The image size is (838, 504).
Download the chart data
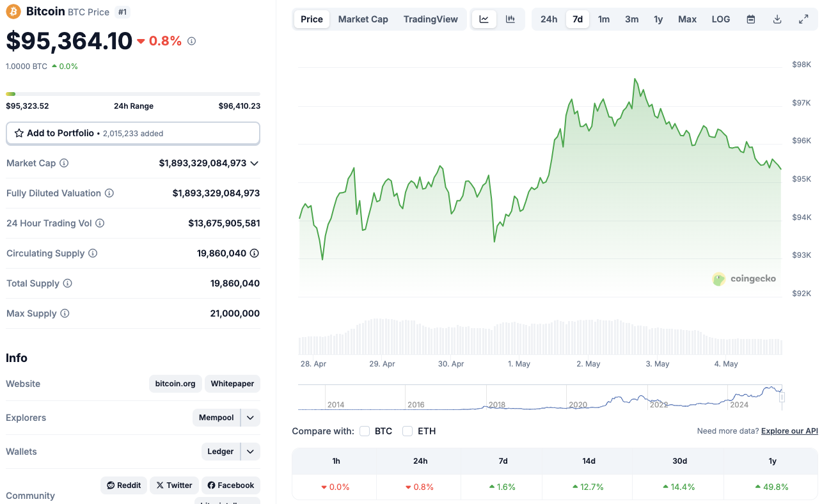[x=777, y=19]
